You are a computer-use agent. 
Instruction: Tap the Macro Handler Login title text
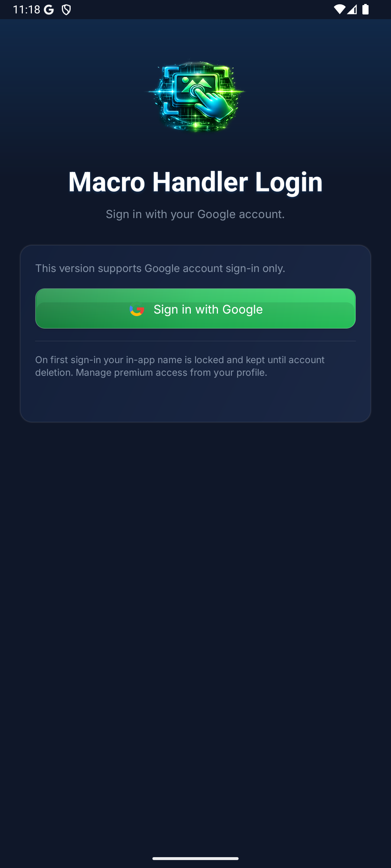(x=195, y=181)
